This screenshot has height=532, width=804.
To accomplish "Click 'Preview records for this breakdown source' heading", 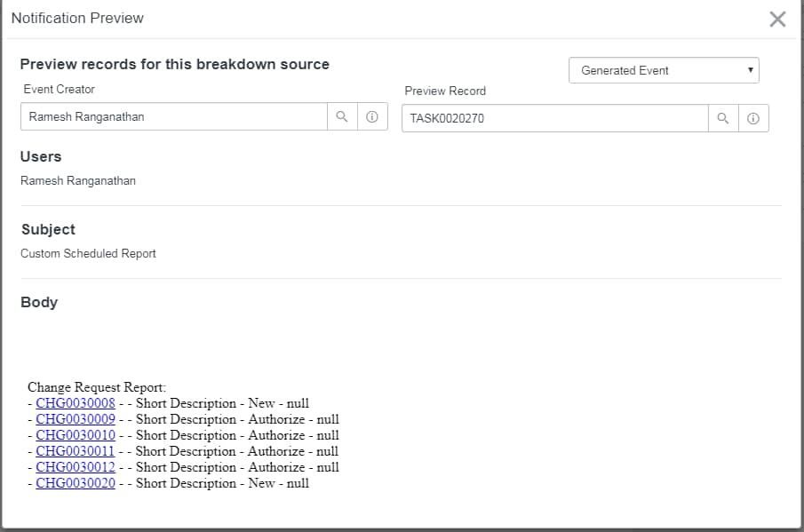I will pyautogui.click(x=175, y=64).
